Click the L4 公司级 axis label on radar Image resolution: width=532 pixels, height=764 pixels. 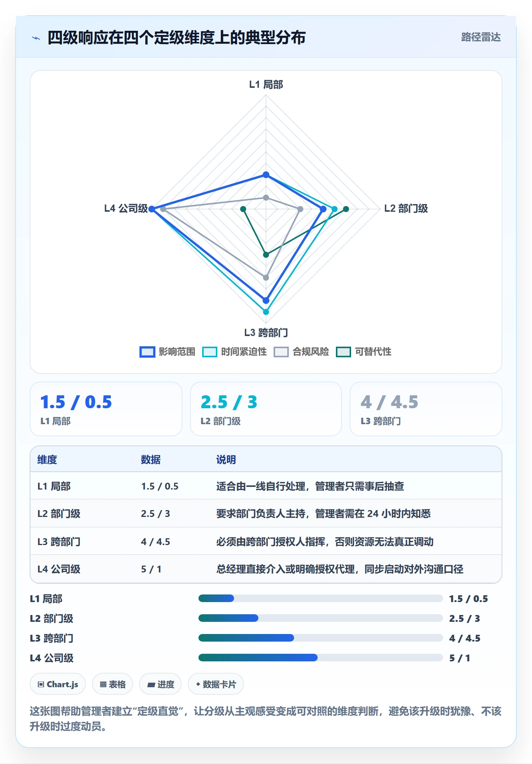click(126, 208)
